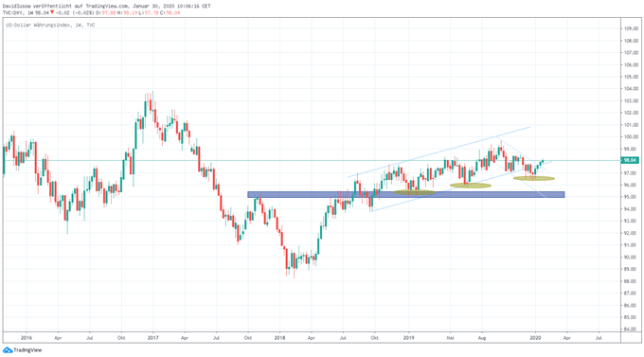
Task: Click the 109.00 price axis label
Action: click(631, 28)
